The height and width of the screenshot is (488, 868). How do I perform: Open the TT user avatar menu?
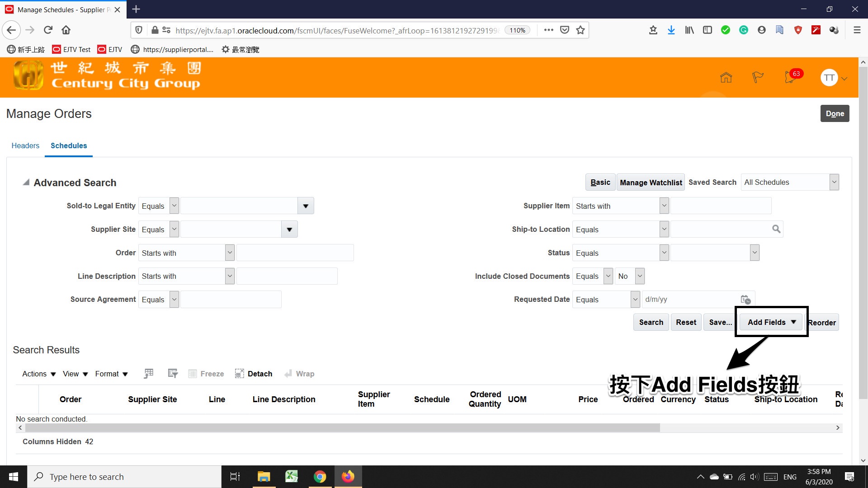click(x=834, y=78)
